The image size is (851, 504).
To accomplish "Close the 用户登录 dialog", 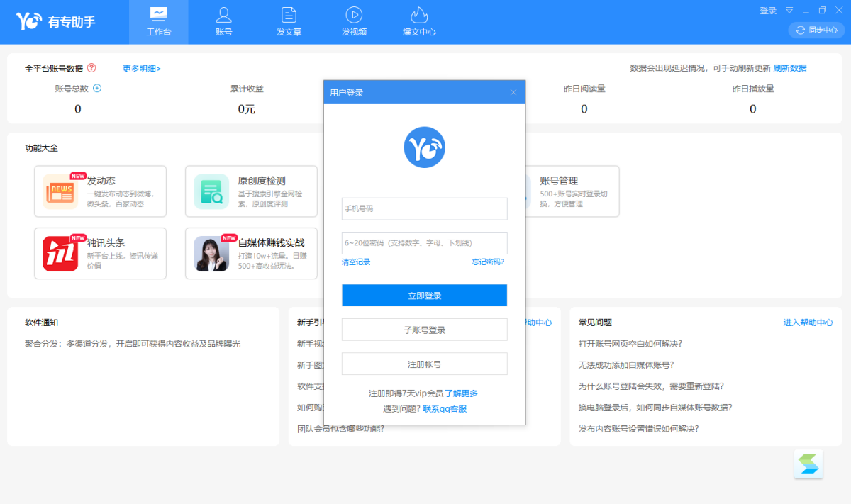I will point(513,92).
